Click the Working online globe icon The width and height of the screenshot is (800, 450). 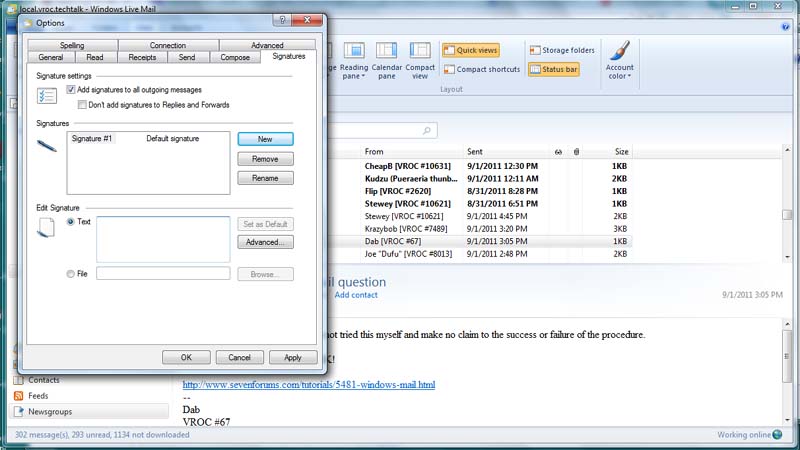pyautogui.click(x=778, y=435)
